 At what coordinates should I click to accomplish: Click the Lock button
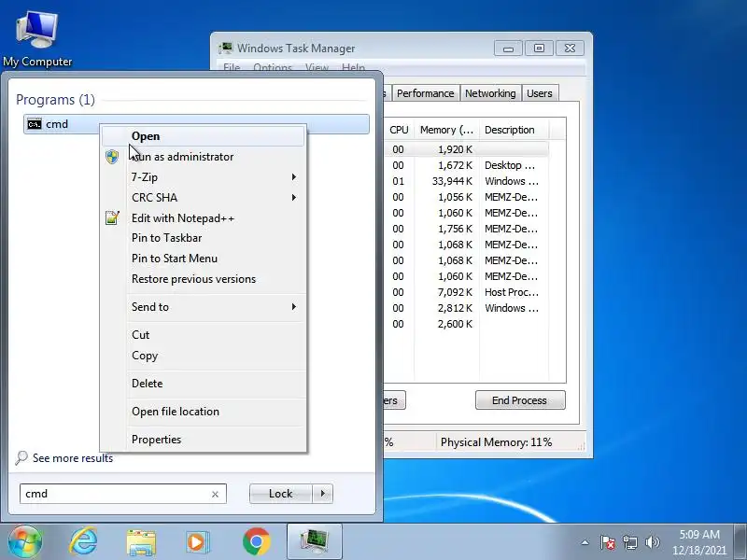click(281, 494)
